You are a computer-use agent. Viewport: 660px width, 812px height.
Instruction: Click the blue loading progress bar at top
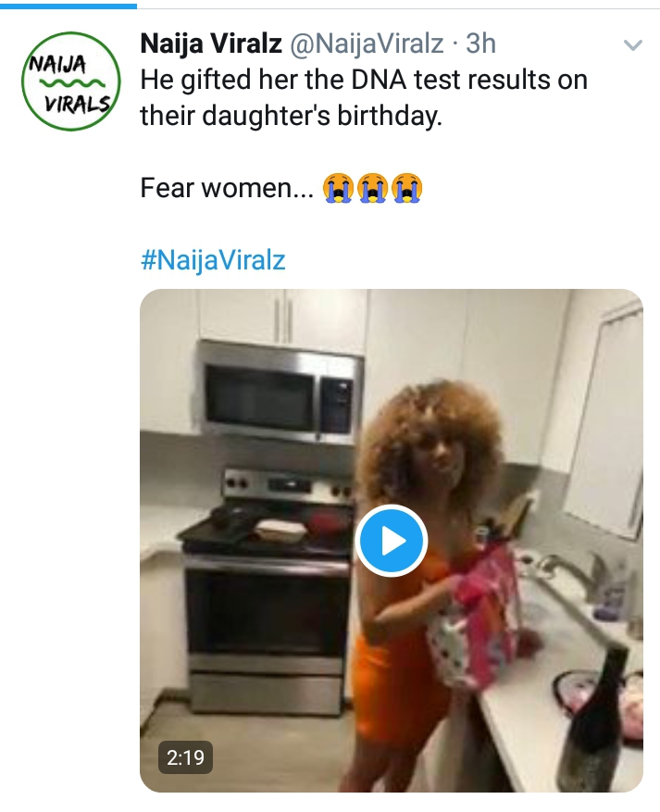pos(68,6)
